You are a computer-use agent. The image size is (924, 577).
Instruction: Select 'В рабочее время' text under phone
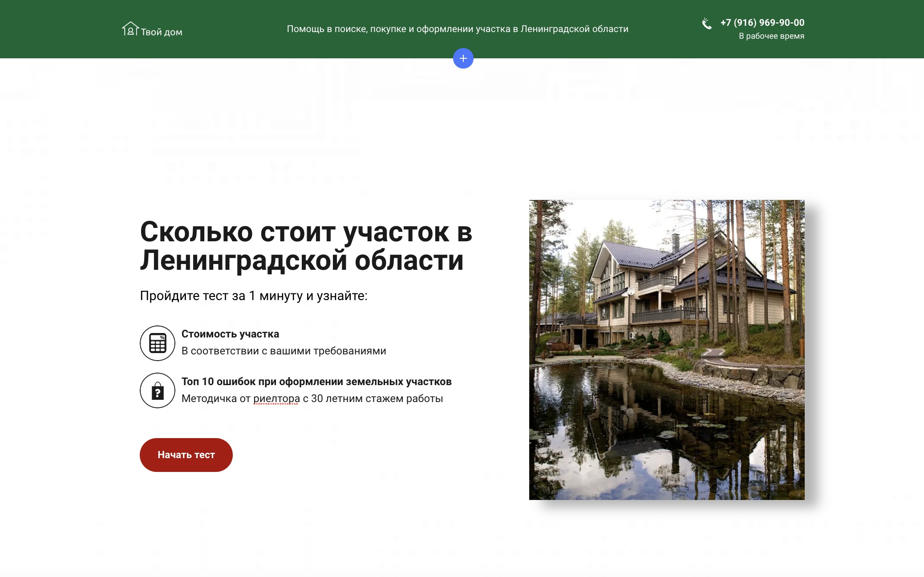point(771,36)
